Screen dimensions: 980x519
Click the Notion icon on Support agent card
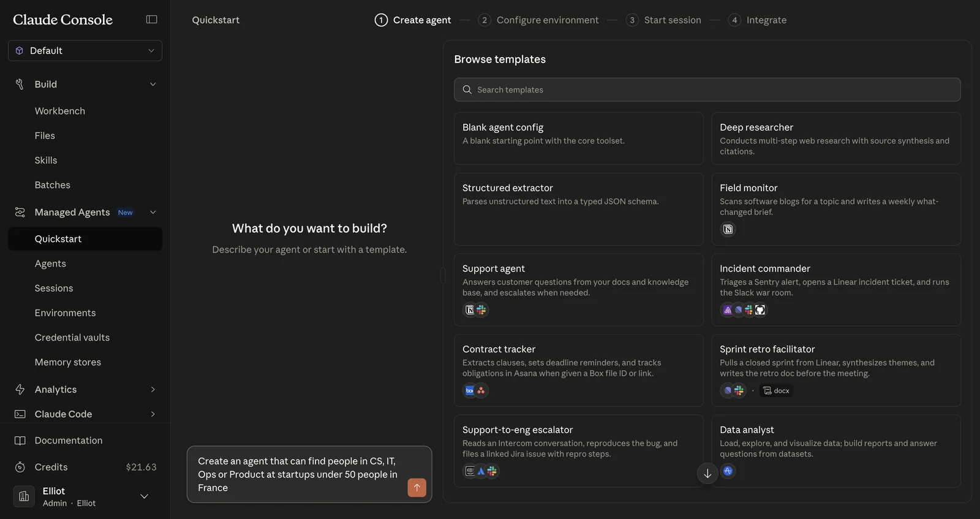click(x=470, y=310)
